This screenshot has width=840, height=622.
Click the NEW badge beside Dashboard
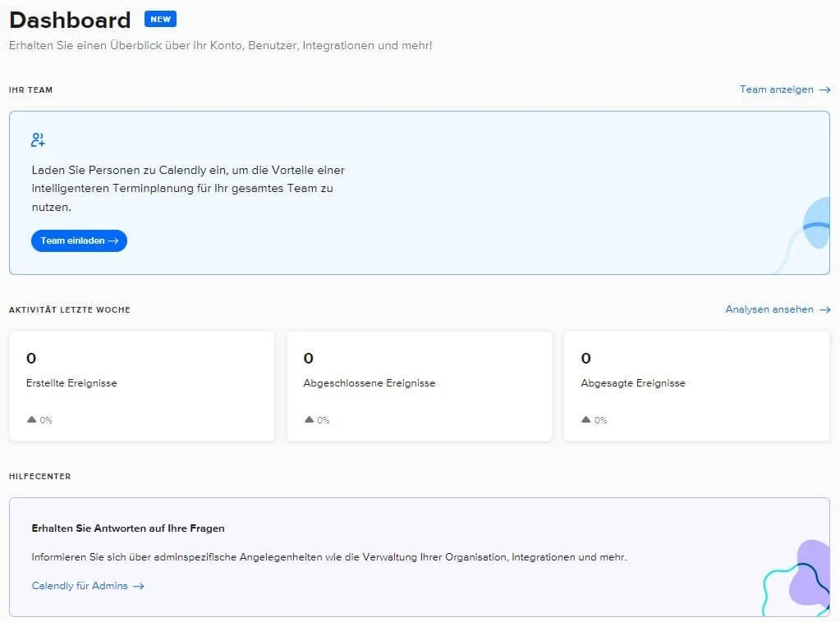(160, 19)
